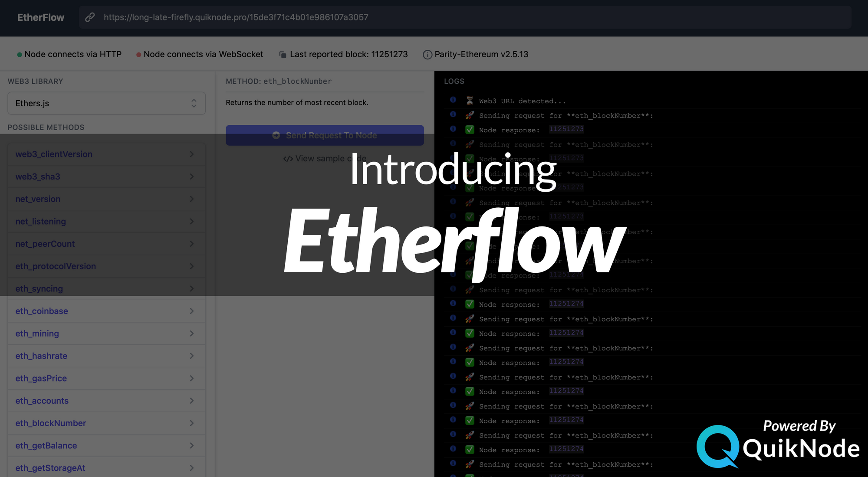Image resolution: width=868 pixels, height=477 pixels.
Task: Click the Send Request To Node button
Action: [325, 135]
